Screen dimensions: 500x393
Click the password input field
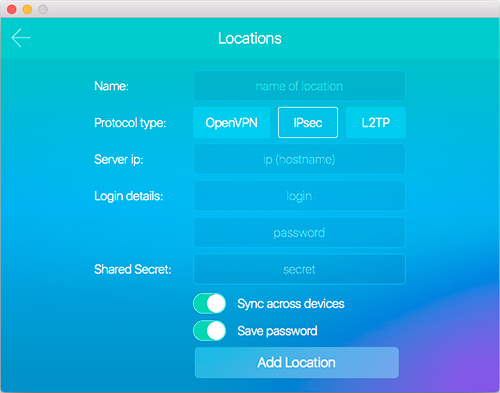tap(299, 233)
